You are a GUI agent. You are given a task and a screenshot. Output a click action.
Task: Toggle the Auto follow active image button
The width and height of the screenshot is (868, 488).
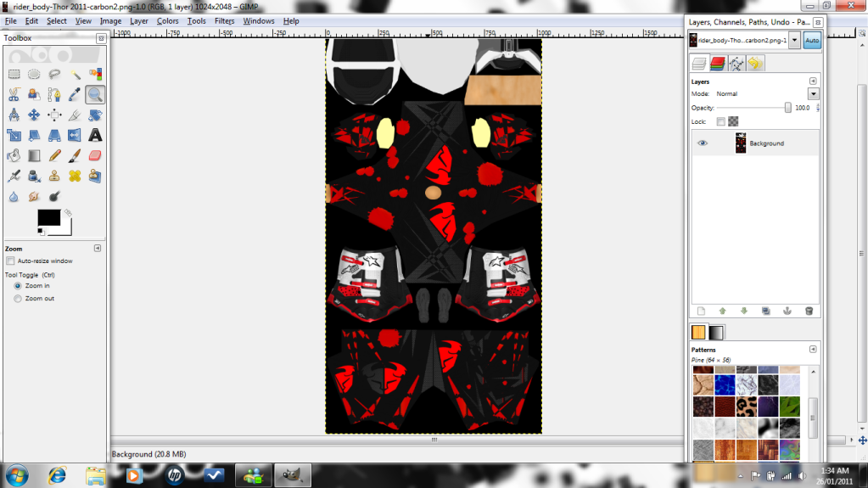coord(812,41)
